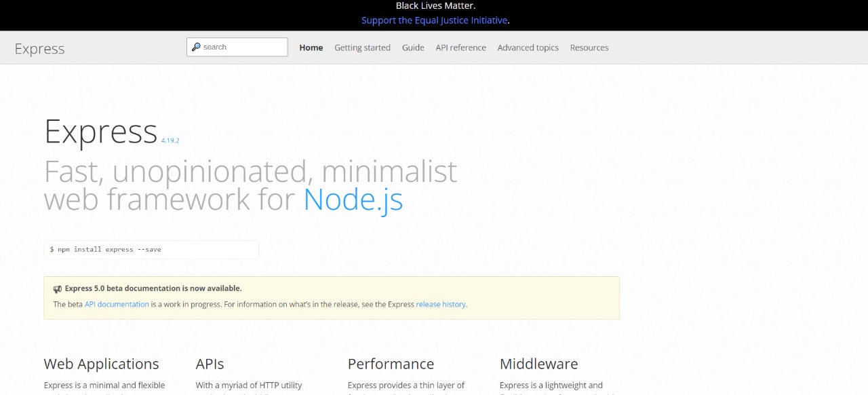The width and height of the screenshot is (868, 395).
Task: View the Express release history
Action: click(x=441, y=304)
